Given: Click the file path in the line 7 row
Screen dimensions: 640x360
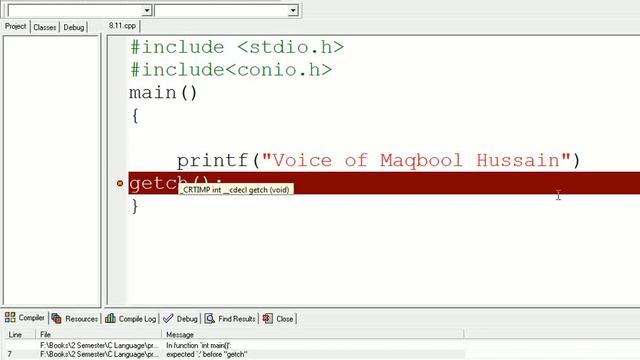Looking at the screenshot, I should pos(99,354).
